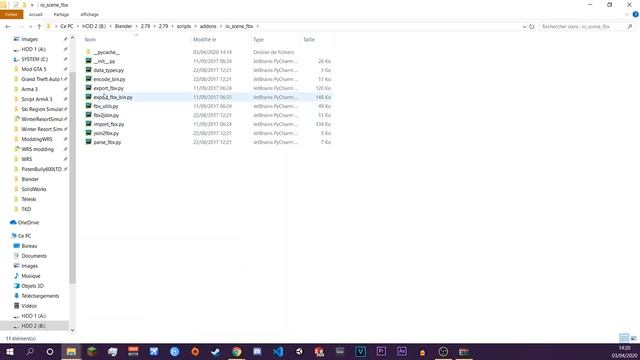
Task: Open the Affichage ribbon tab
Action: 89,14
